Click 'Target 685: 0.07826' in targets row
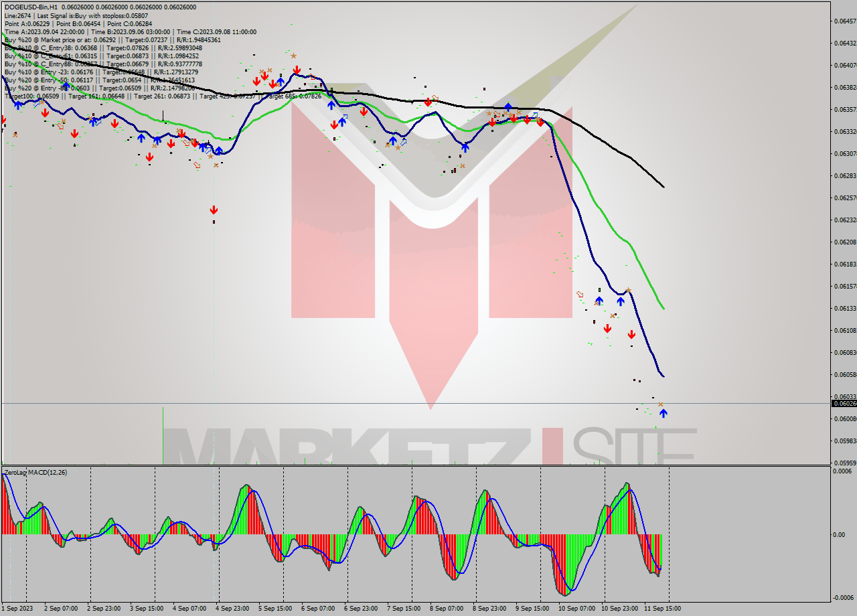The height and width of the screenshot is (616, 857). [x=293, y=96]
